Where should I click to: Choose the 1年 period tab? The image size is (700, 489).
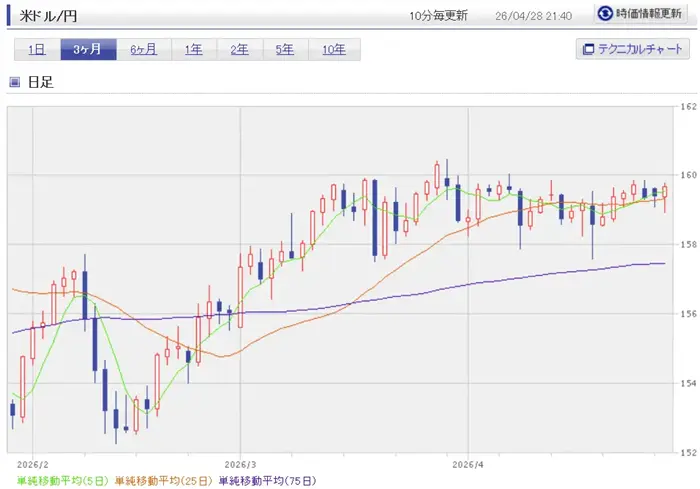click(194, 50)
